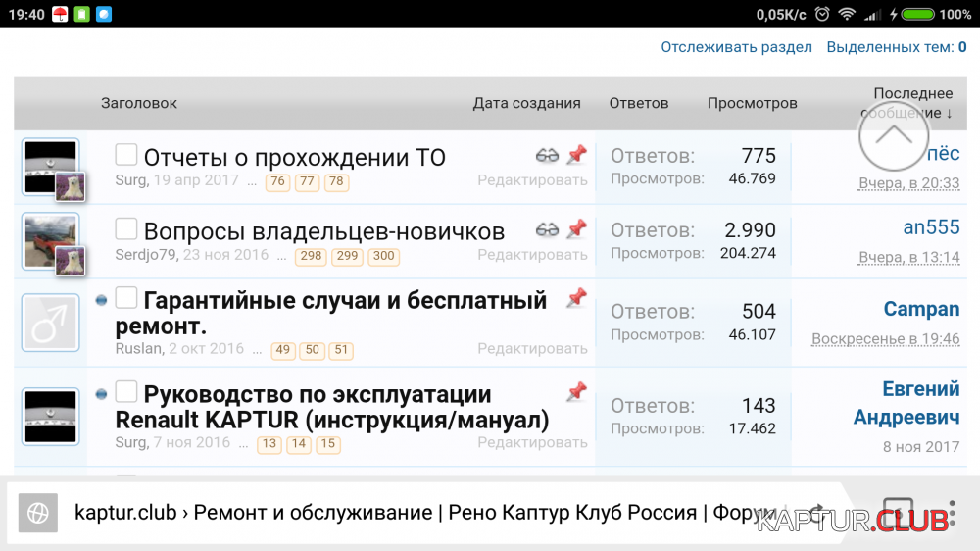Click glasses icon on Вопросы владельцев-новичков row
Screen dimensions: 980x551
547,229
